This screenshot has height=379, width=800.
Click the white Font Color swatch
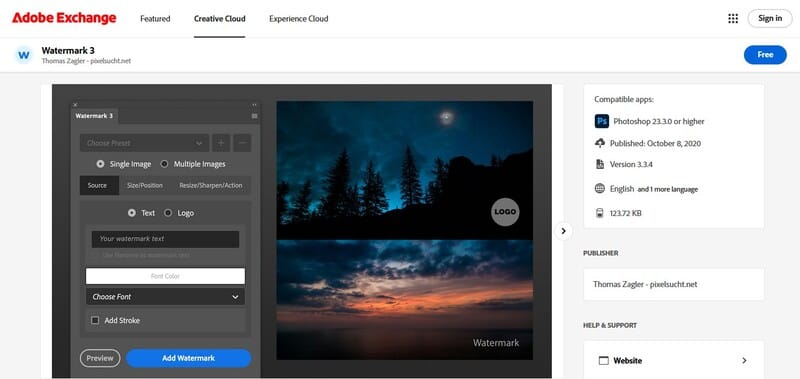click(165, 276)
